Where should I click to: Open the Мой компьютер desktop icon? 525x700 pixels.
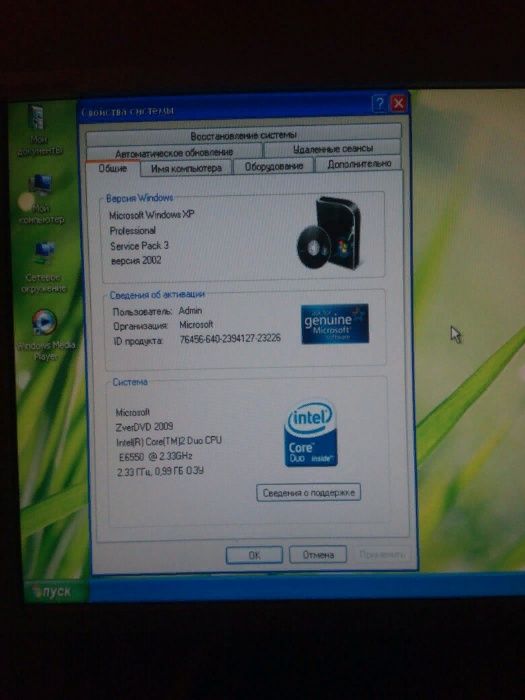pyautogui.click(x=41, y=199)
